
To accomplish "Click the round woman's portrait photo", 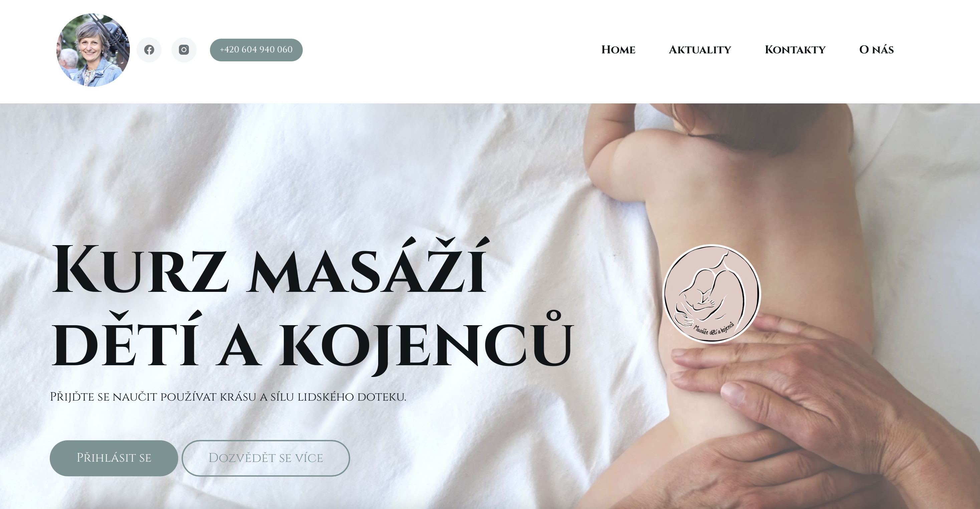I will coord(93,50).
